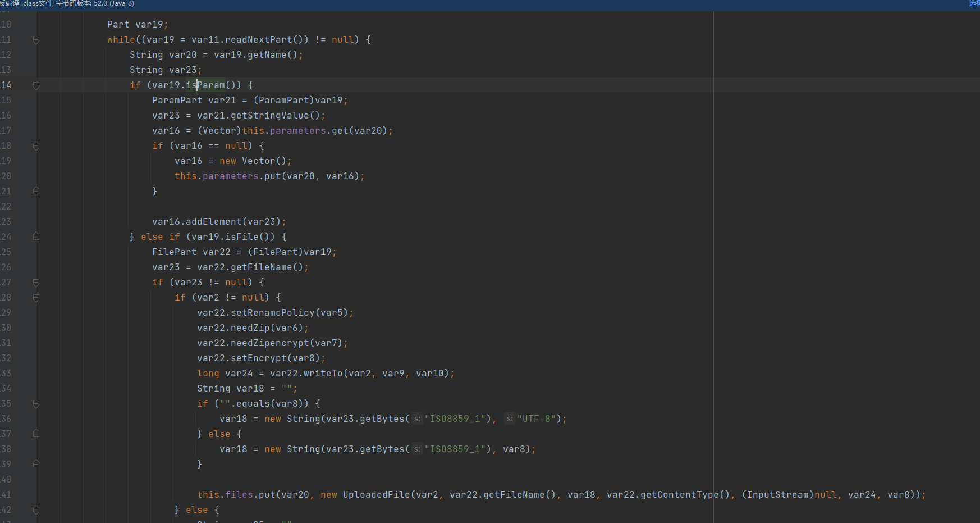Click setRenamePolicy(var5) call
This screenshot has height=523, width=980.
pyautogui.click(x=289, y=313)
